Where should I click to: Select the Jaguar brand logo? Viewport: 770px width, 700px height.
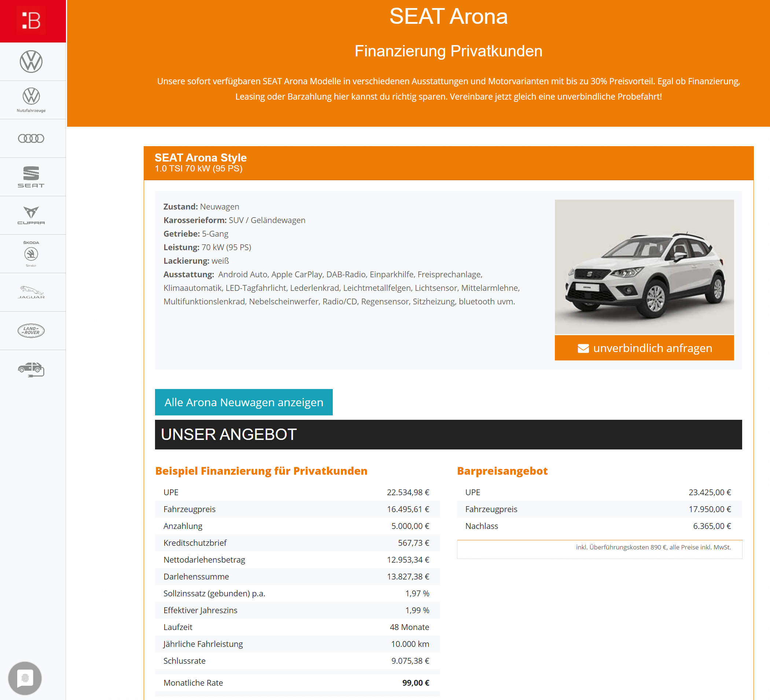click(x=31, y=292)
